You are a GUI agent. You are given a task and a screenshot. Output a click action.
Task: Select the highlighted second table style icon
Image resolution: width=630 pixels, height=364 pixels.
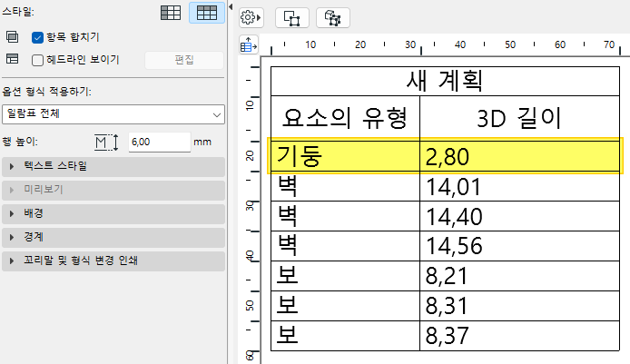coord(207,13)
